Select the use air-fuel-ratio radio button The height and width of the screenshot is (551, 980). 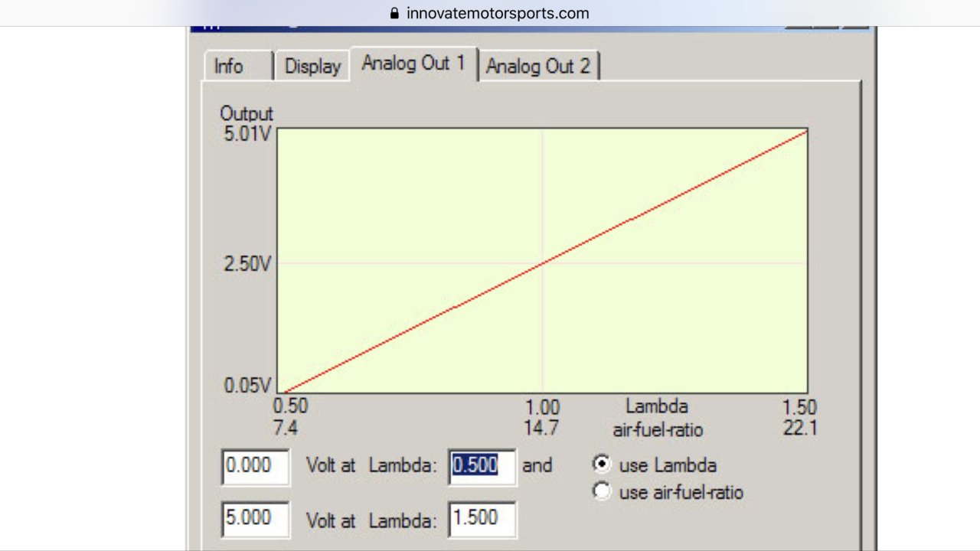pyautogui.click(x=603, y=491)
